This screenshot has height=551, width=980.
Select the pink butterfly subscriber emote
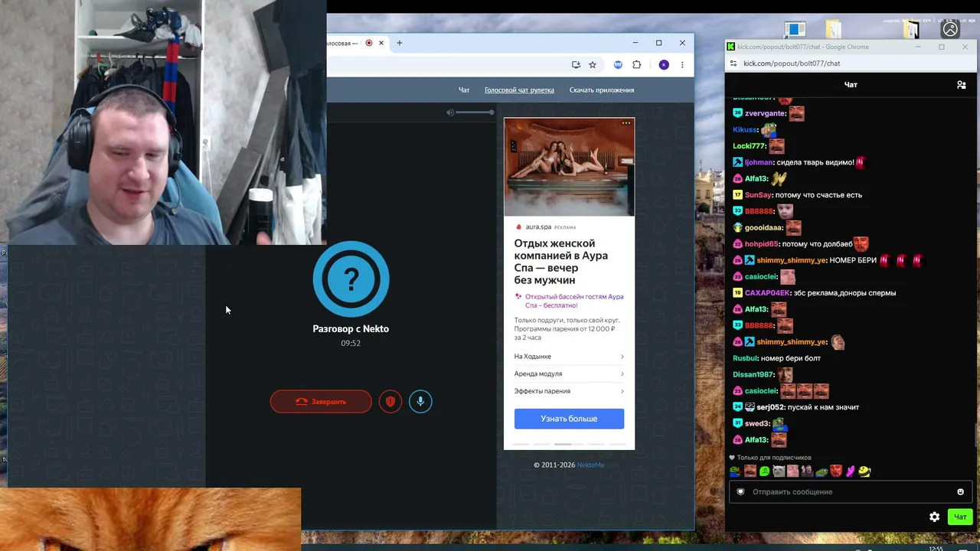click(850, 471)
